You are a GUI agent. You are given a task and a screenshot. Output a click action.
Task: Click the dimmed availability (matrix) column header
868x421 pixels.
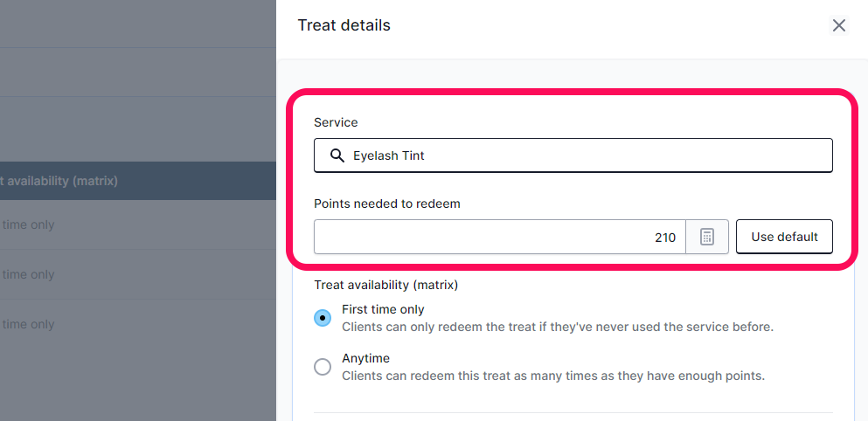click(x=59, y=181)
